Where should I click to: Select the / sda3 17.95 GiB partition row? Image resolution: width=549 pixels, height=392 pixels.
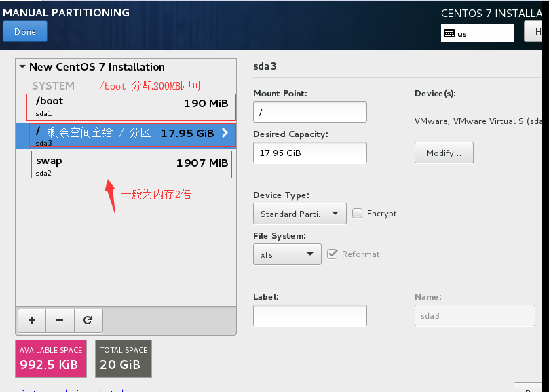click(x=126, y=136)
